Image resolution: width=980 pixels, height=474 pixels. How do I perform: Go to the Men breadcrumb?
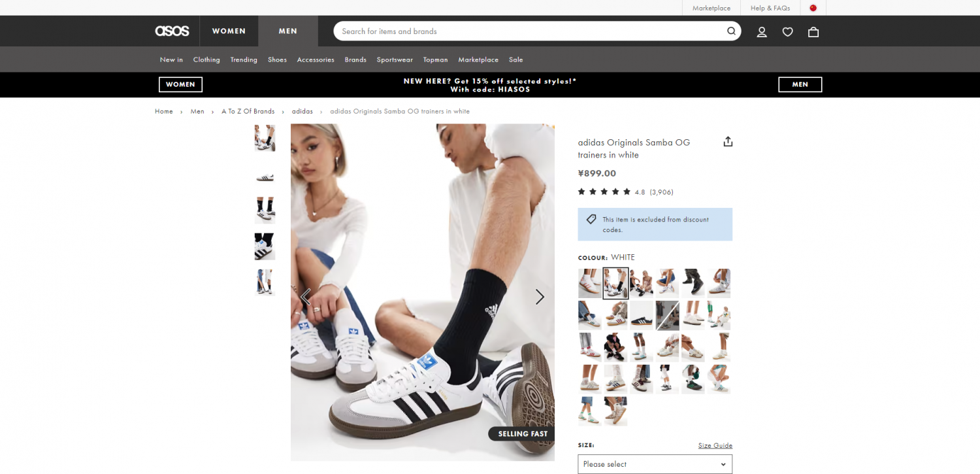pyautogui.click(x=197, y=111)
